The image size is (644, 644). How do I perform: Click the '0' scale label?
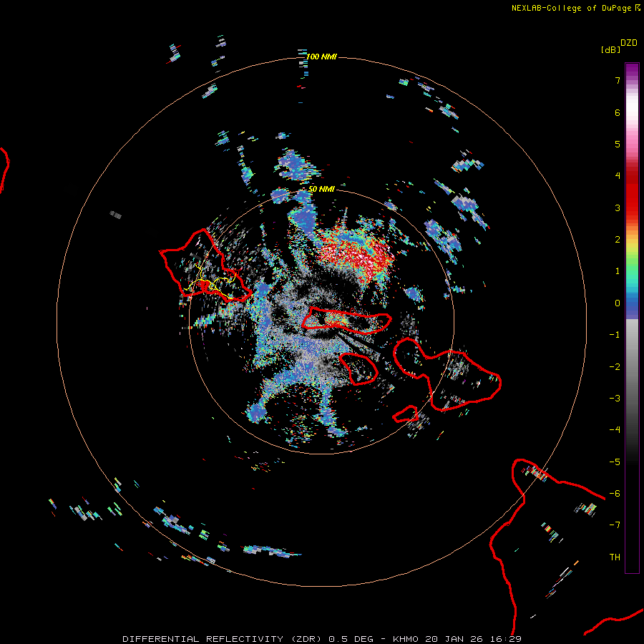pos(618,303)
